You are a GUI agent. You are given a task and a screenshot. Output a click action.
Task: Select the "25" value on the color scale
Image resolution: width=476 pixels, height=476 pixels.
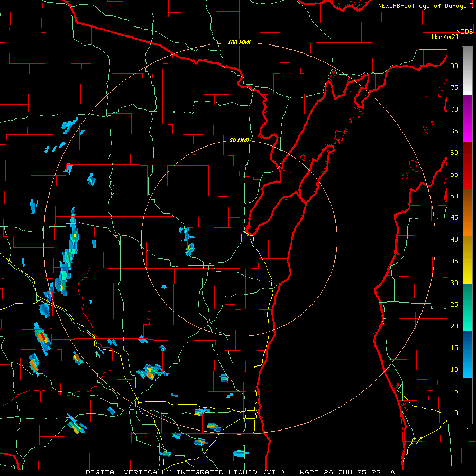454,305
